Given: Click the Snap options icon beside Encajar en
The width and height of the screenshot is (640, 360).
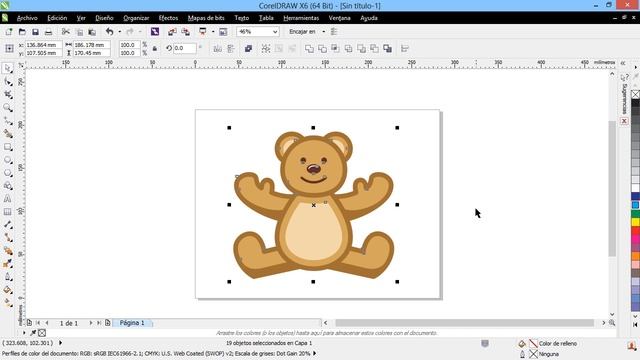Looking at the screenshot, I should point(334,32).
